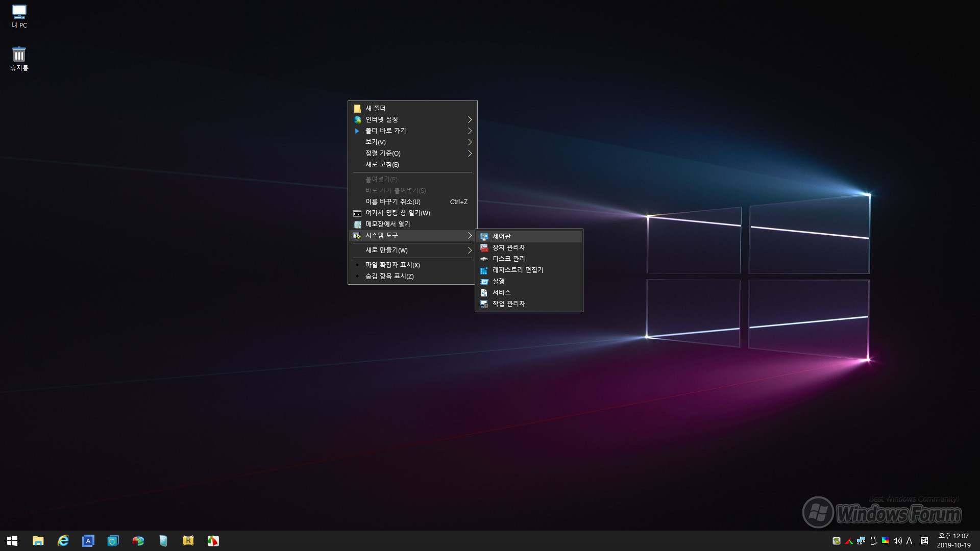The image size is (980, 551).
Task: Click the 내 PC desktop icon
Action: click(x=19, y=16)
